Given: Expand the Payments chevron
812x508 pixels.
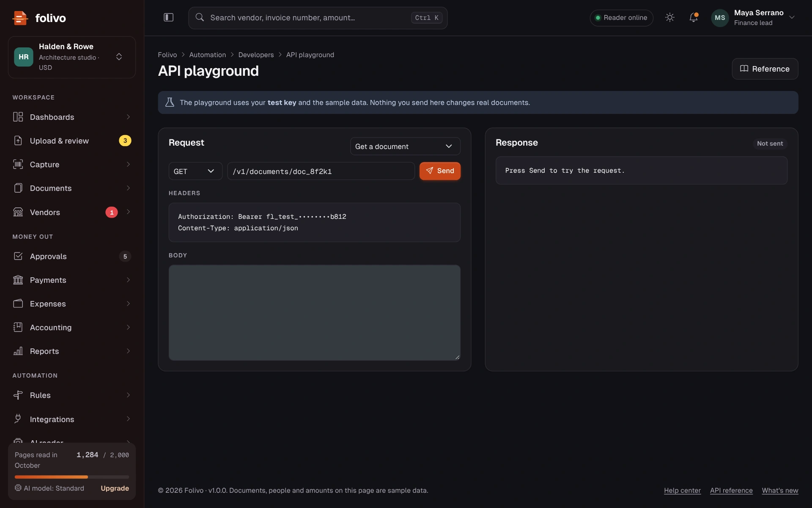Looking at the screenshot, I should 128,280.
